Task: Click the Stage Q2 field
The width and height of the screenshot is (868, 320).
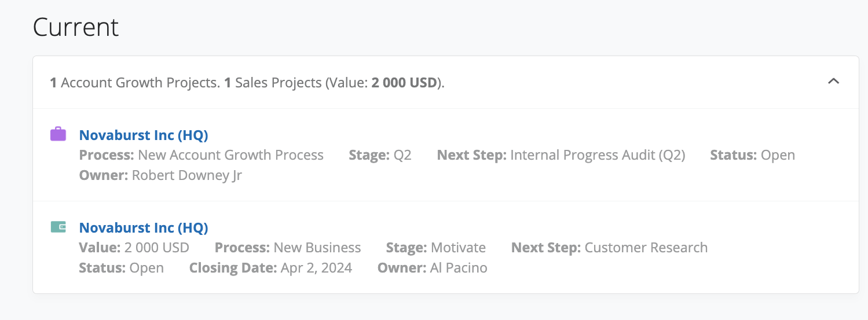Action: 380,155
